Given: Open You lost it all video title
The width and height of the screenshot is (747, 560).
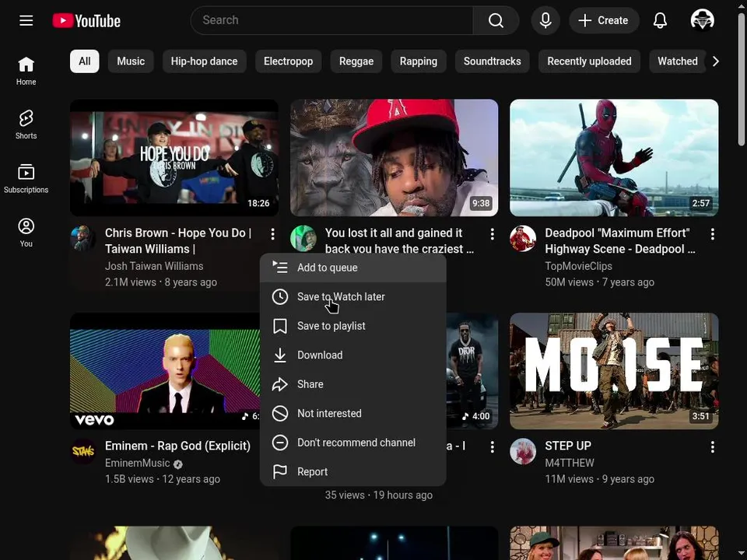Looking at the screenshot, I should (399, 241).
